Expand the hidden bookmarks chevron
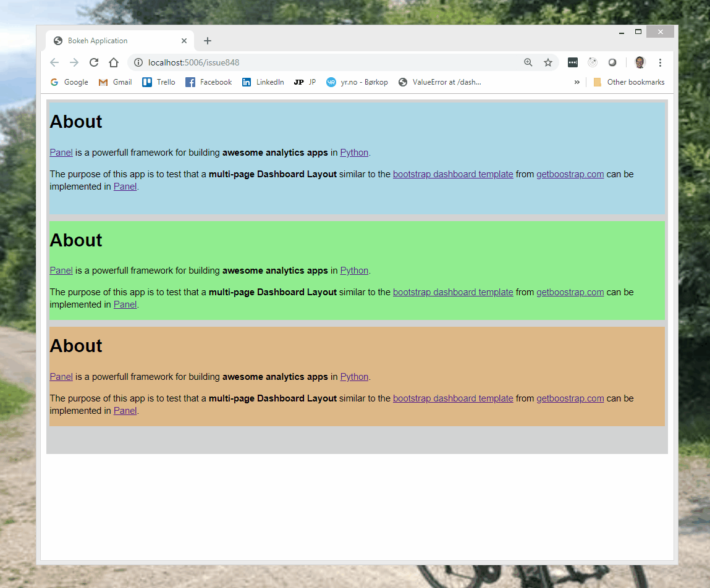 tap(577, 82)
